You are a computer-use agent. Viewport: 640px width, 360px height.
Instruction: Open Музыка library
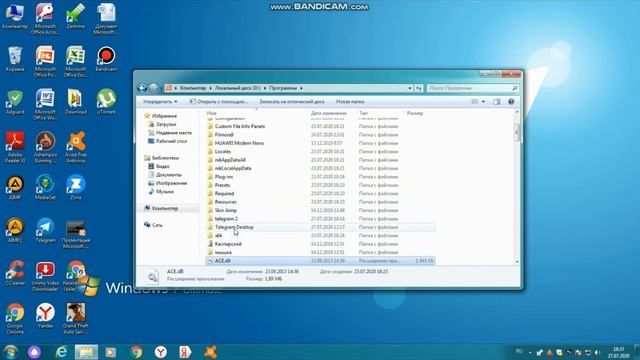point(165,191)
